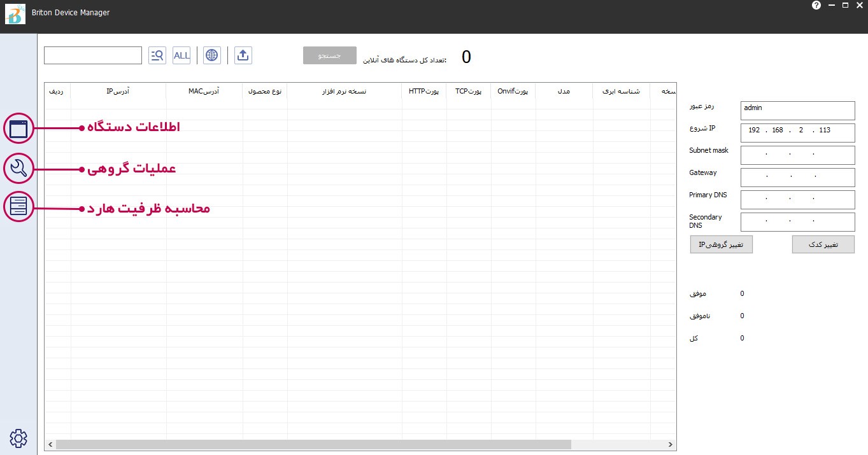Open the Hard Disk Capacity calculator icon
868x455 pixels.
pyautogui.click(x=18, y=207)
